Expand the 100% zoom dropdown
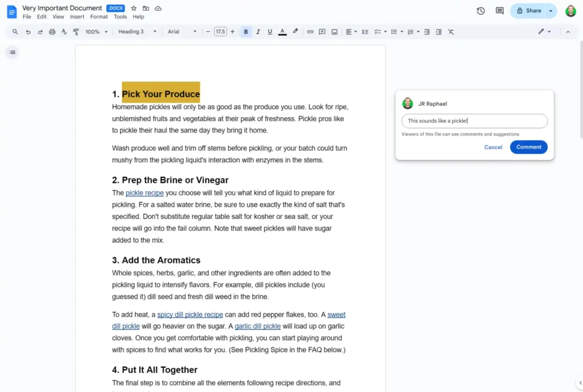This screenshot has width=583, height=392. click(96, 32)
